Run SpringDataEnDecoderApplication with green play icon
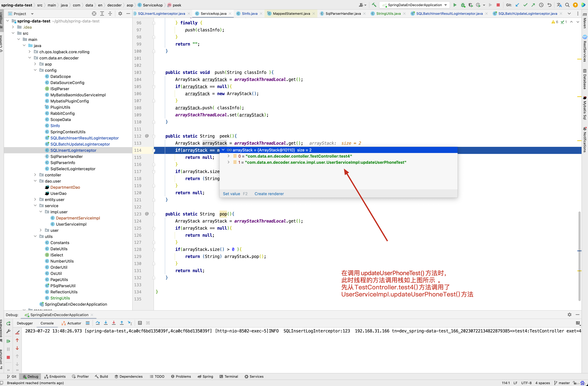Screen dimensions: 588x386 tap(455, 5)
